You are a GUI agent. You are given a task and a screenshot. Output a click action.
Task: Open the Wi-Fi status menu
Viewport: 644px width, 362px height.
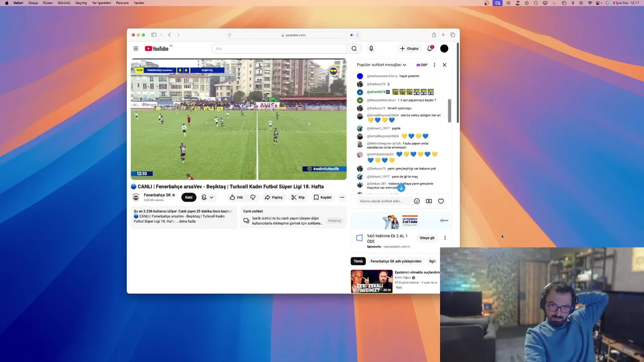coord(590,3)
